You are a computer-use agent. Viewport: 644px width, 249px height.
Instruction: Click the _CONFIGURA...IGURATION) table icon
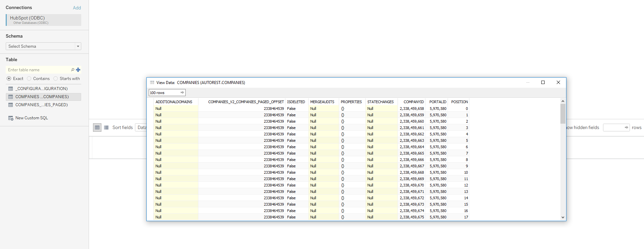click(x=11, y=89)
